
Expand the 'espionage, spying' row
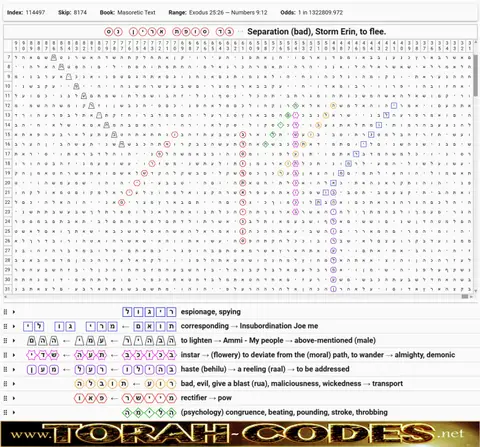pyautogui.click(x=14, y=312)
